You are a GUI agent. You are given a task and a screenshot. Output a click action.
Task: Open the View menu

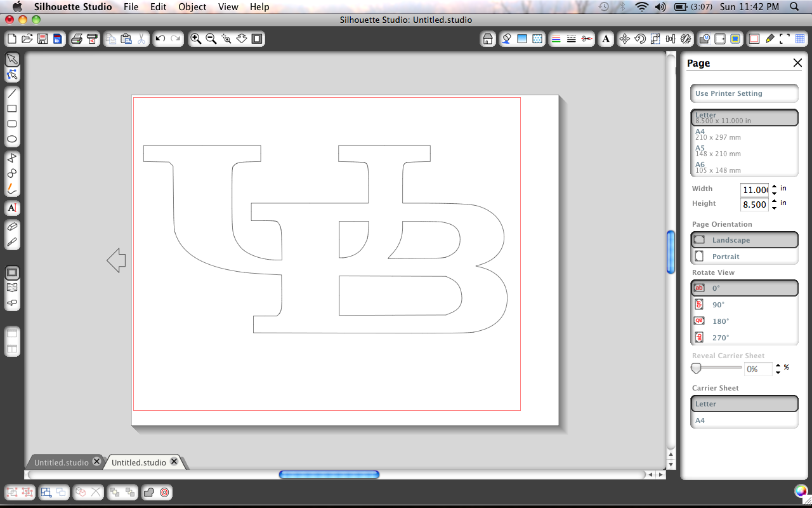pos(228,7)
